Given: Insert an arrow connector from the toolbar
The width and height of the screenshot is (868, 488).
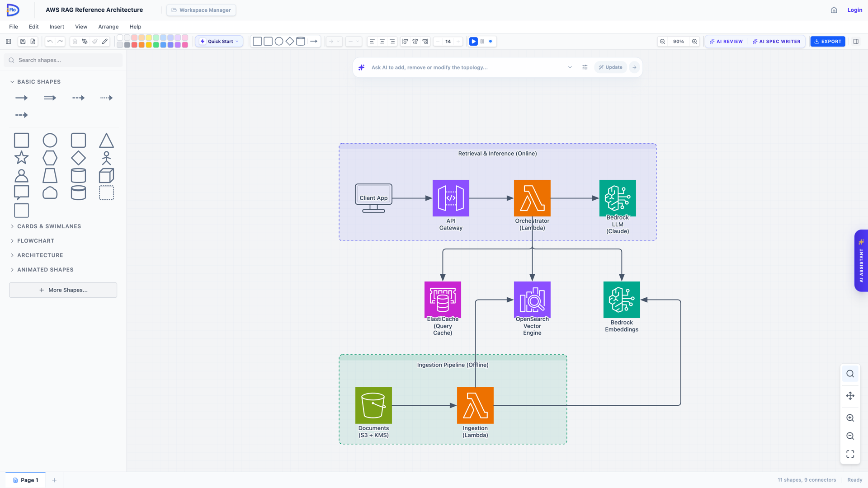Looking at the screenshot, I should coord(314,41).
